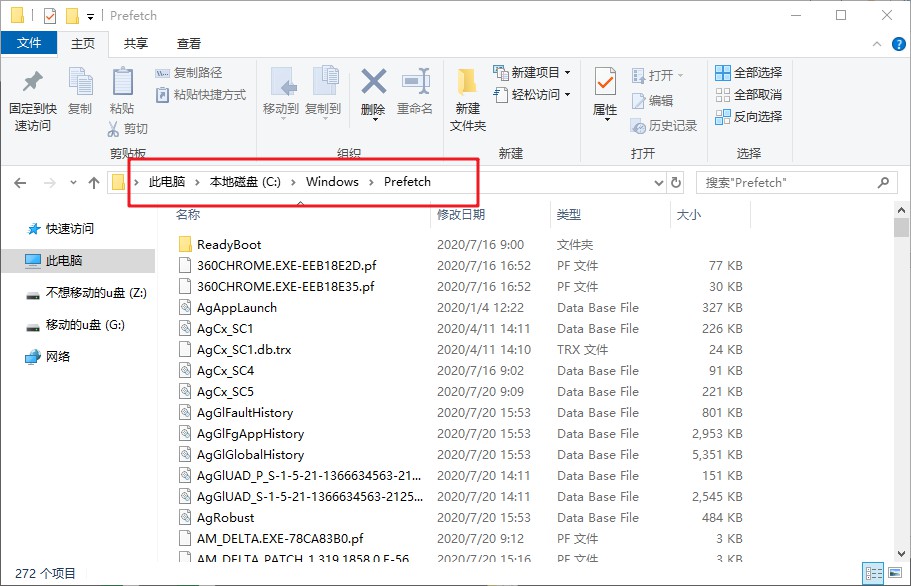The width and height of the screenshot is (911, 586).
Task: Sort by the 类型 column header
Action: coord(568,215)
